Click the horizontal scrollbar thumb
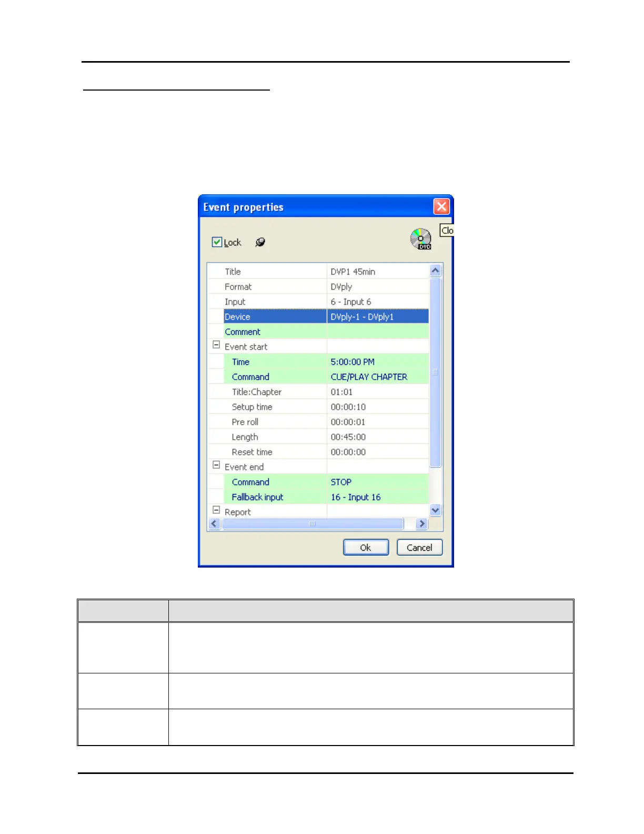The width and height of the screenshot is (644, 834). click(313, 524)
